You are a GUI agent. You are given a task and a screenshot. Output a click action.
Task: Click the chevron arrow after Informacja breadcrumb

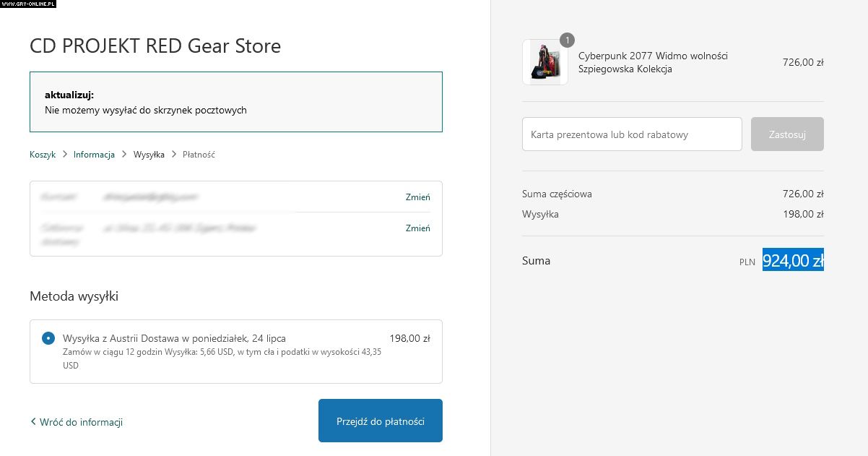click(124, 154)
